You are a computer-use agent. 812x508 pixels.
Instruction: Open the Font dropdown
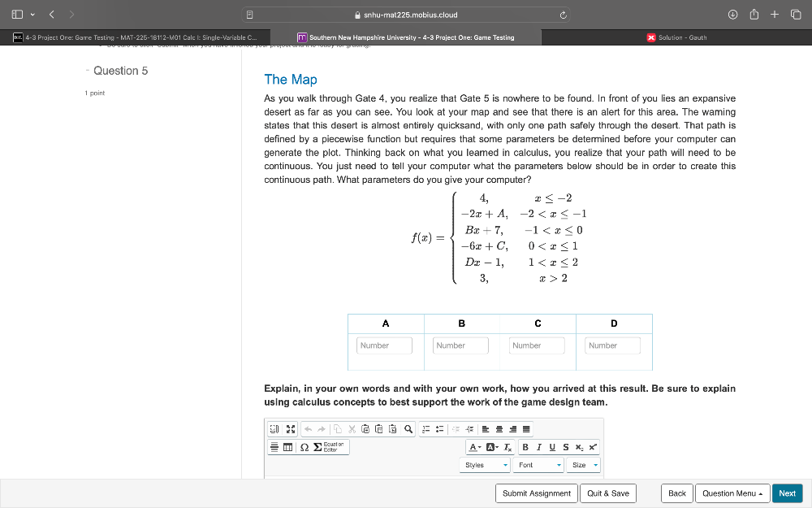tap(538, 465)
